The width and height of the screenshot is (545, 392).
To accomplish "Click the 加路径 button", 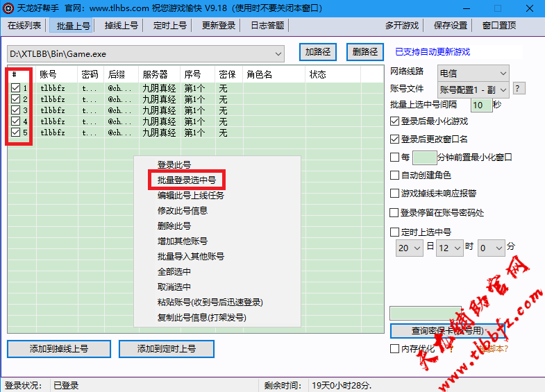I will pos(317,52).
